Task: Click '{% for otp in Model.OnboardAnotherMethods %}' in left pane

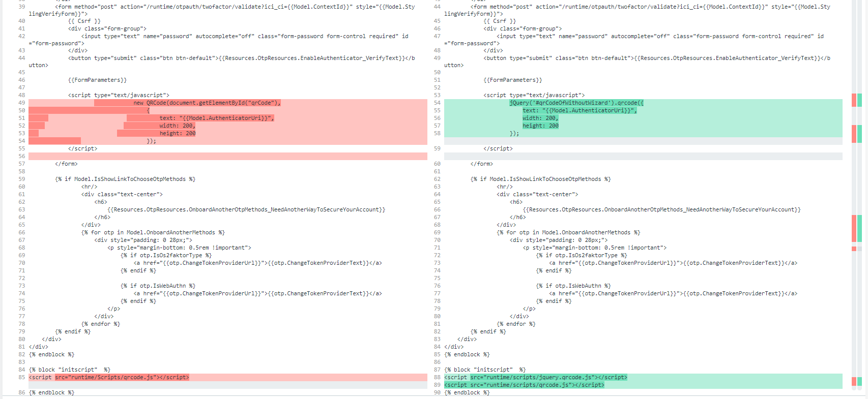Action: (x=153, y=232)
